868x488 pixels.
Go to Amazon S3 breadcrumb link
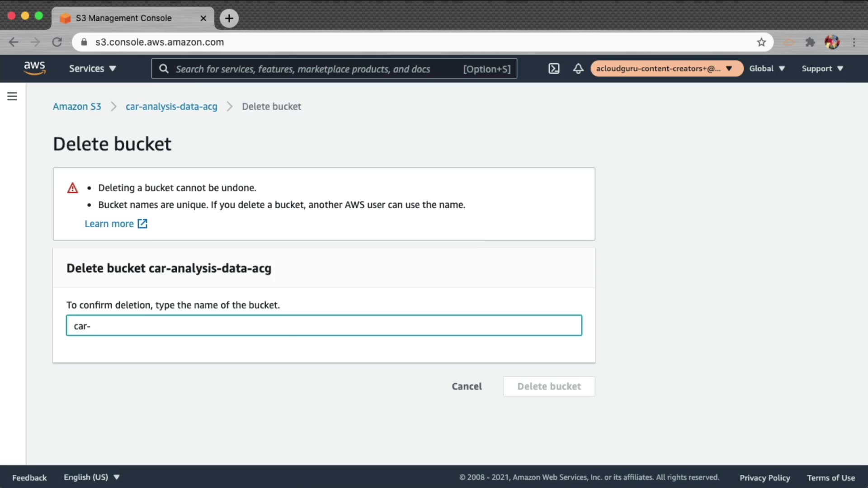tap(77, 107)
